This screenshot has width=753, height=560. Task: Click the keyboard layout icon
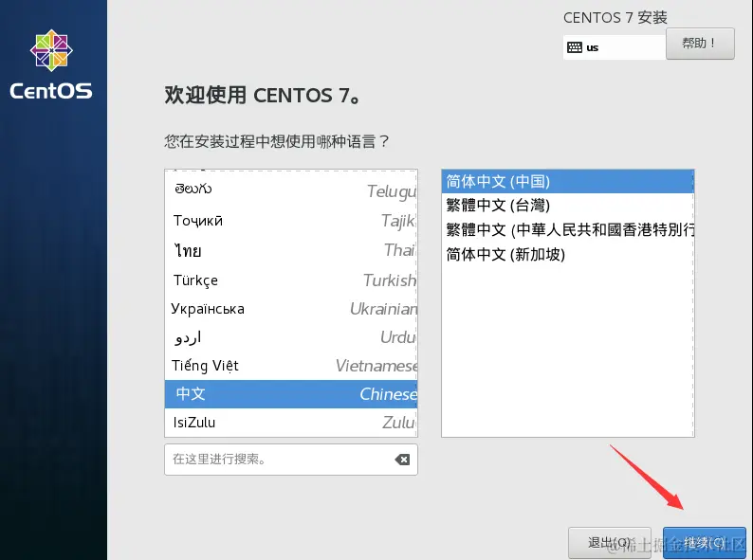pos(575,47)
